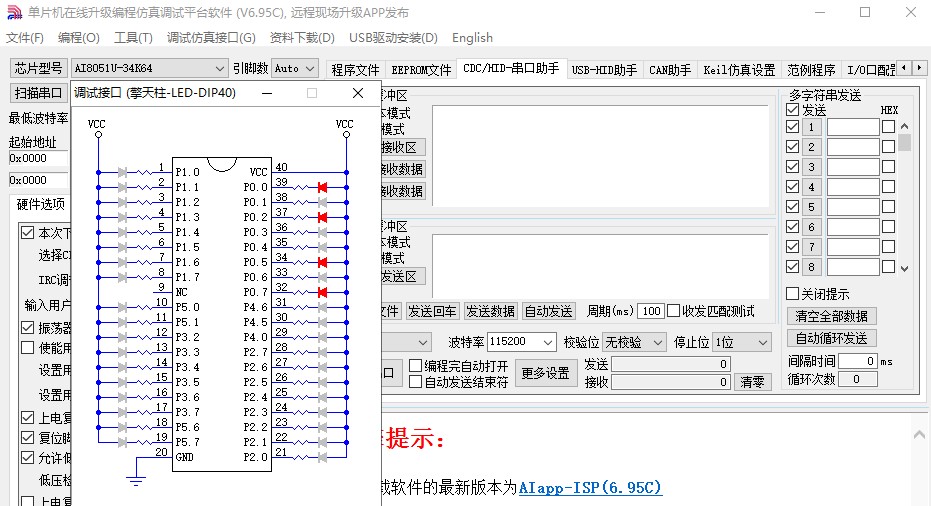The image size is (931, 506).
Task: Click the gray LED on pin P0.3
Action: [322, 232]
